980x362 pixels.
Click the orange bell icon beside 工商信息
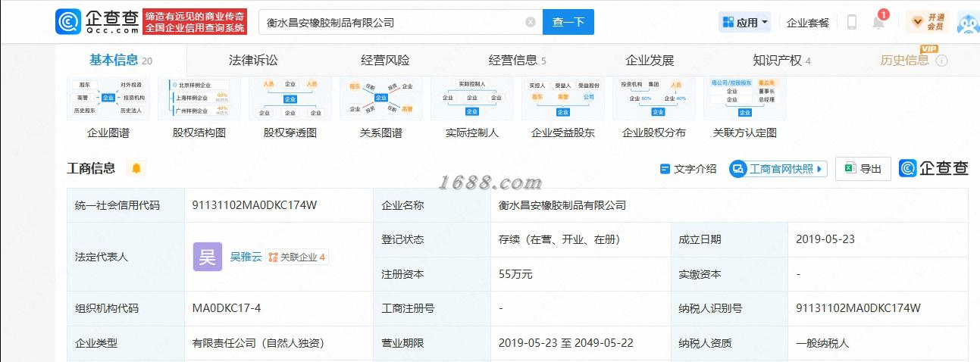tap(136, 168)
